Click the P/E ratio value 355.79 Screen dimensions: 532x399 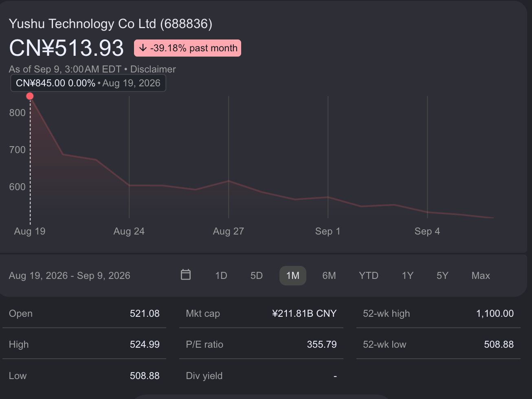click(x=322, y=344)
